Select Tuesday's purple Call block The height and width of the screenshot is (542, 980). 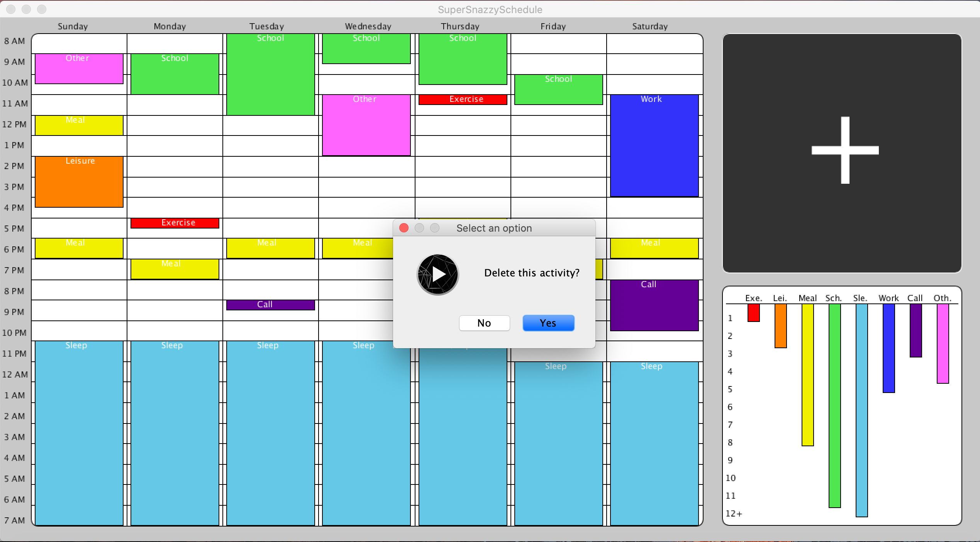pyautogui.click(x=270, y=305)
